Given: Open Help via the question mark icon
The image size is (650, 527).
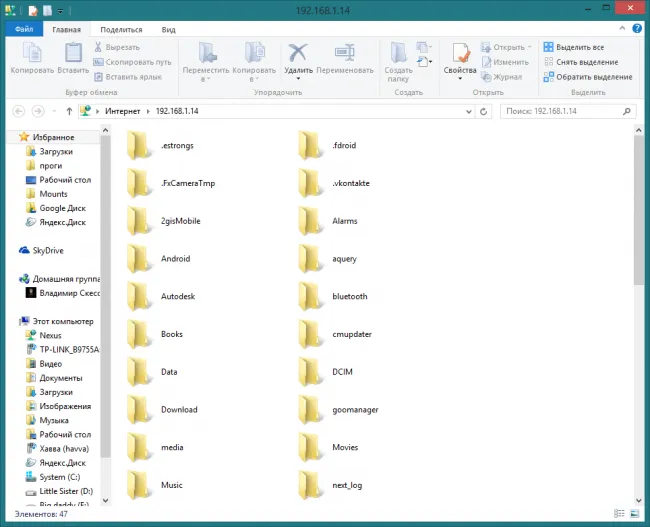Looking at the screenshot, I should tap(637, 28).
